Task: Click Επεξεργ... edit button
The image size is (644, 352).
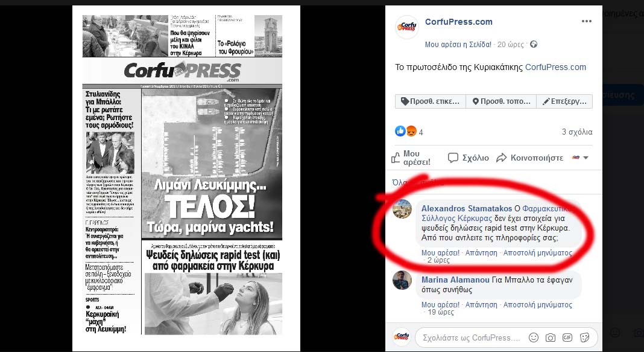Action: coord(564,101)
